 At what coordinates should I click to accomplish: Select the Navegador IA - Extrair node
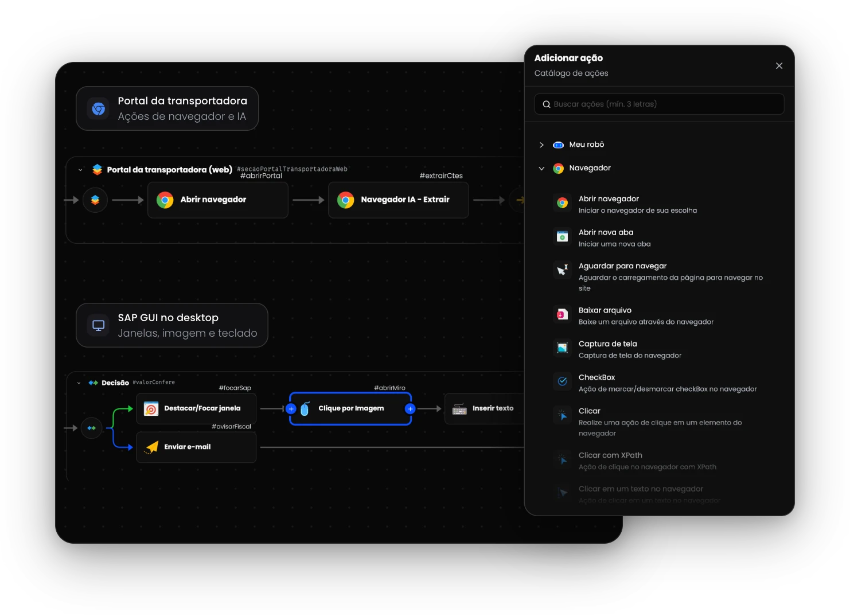pos(399,200)
